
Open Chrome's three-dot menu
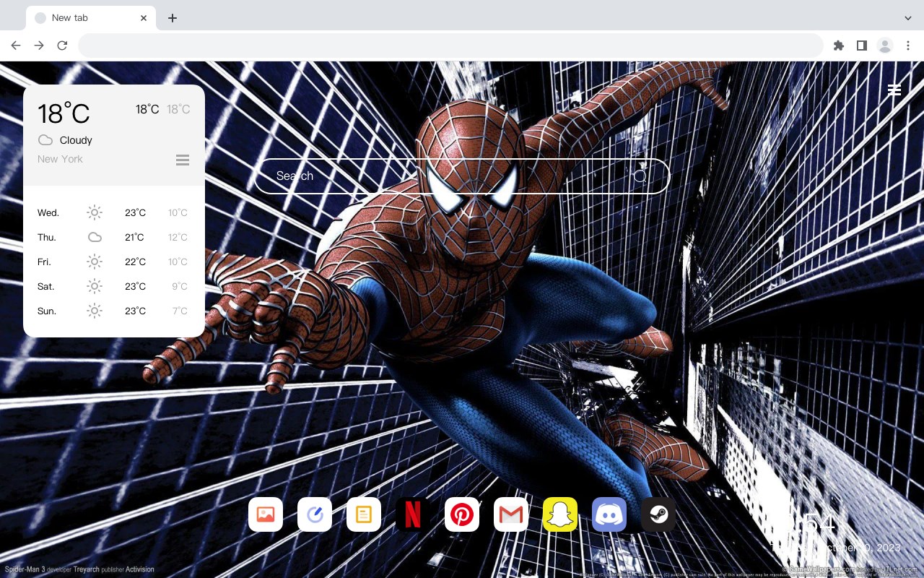908,46
